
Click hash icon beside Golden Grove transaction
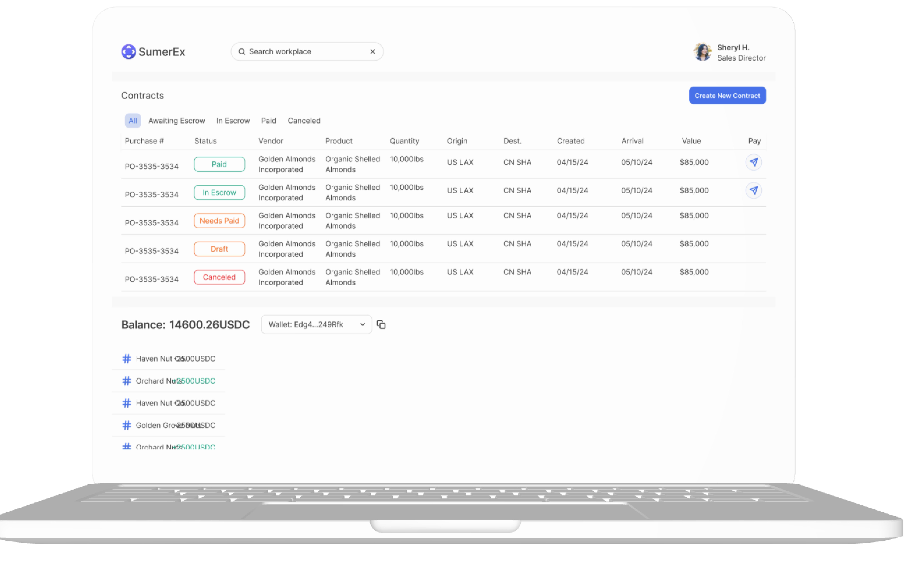pos(126,425)
